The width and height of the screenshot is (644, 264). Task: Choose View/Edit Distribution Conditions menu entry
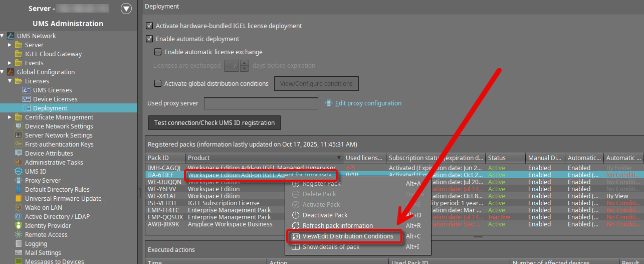tap(347, 236)
